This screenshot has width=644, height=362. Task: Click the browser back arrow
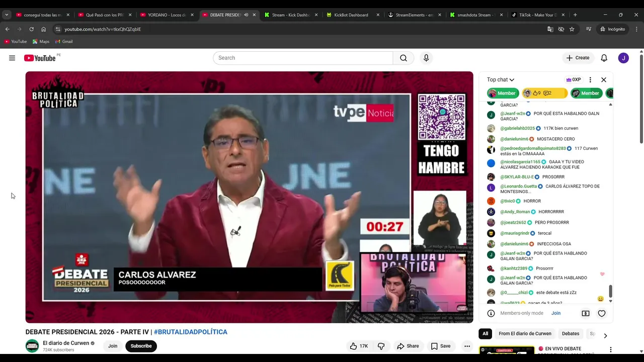coord(7,29)
